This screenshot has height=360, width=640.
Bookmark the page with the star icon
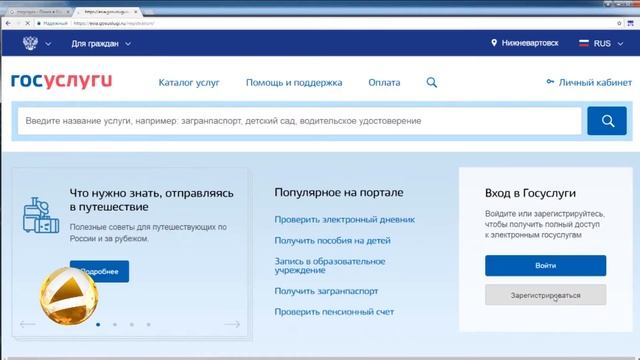[x=619, y=23]
